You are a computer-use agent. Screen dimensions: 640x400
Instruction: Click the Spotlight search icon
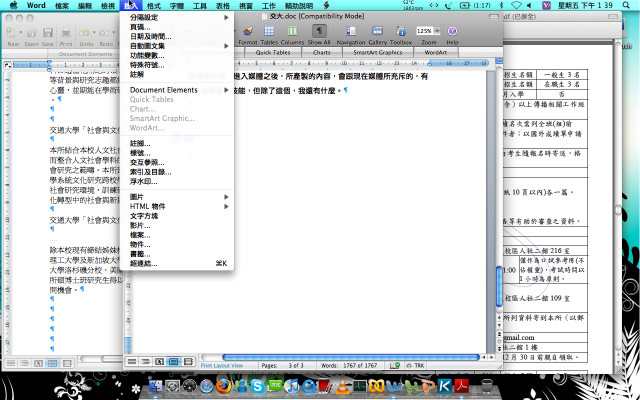pos(627,5)
